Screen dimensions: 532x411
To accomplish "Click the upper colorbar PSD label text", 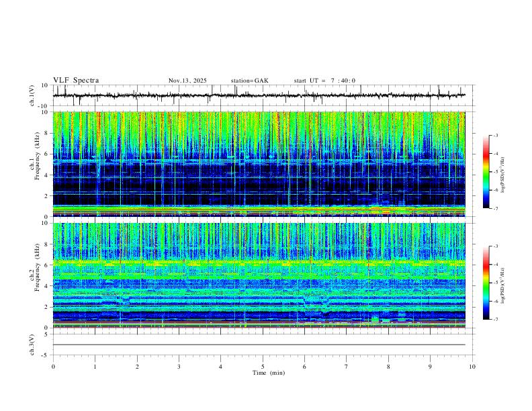I will click(x=502, y=175).
